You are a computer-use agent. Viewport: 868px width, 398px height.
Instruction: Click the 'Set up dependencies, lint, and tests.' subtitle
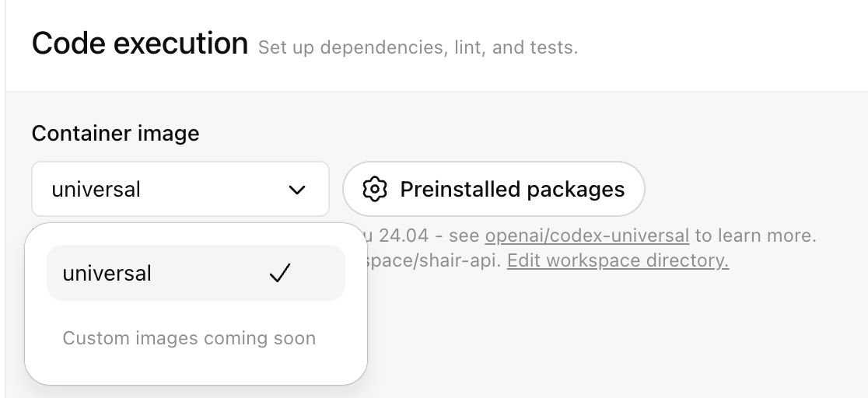(418, 48)
